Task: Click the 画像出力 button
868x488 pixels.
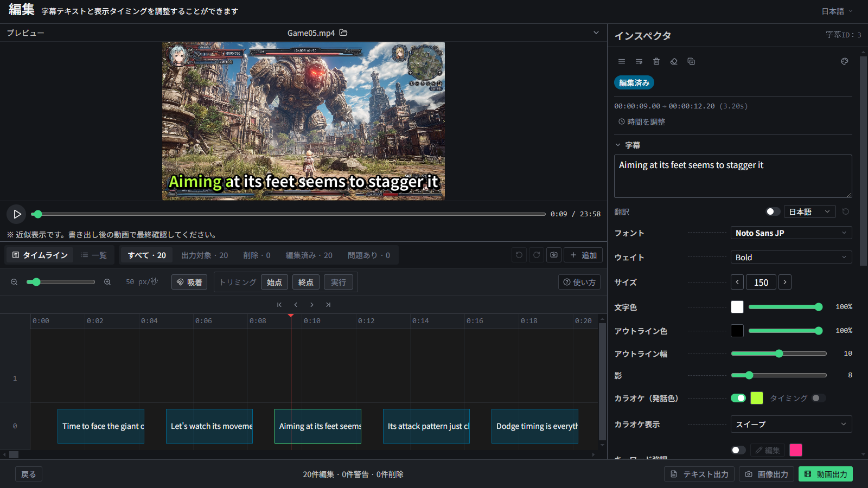Action: coord(767,474)
